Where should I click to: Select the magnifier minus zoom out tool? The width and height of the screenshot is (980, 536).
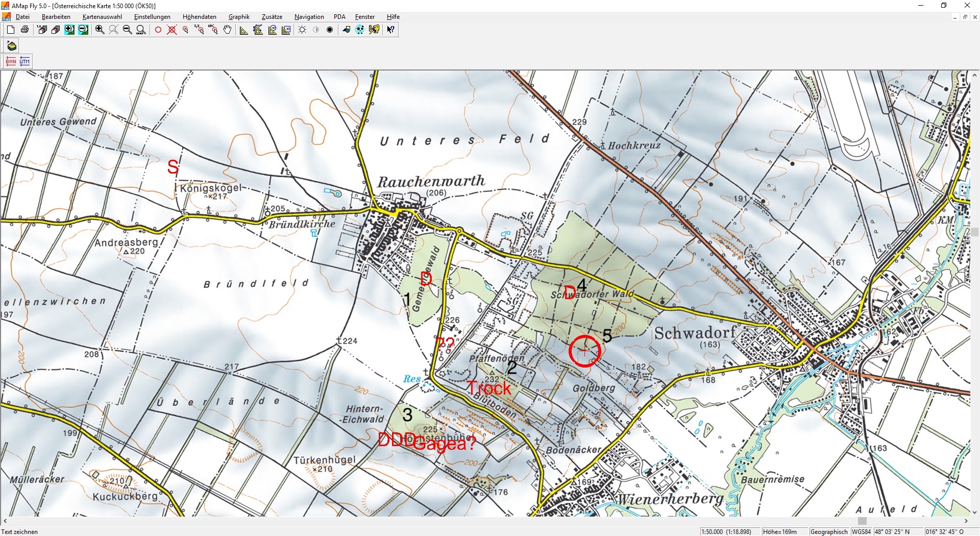[128, 30]
